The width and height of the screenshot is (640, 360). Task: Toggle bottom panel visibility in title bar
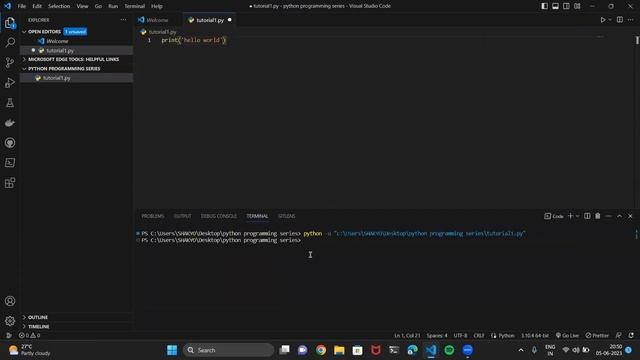(556, 6)
